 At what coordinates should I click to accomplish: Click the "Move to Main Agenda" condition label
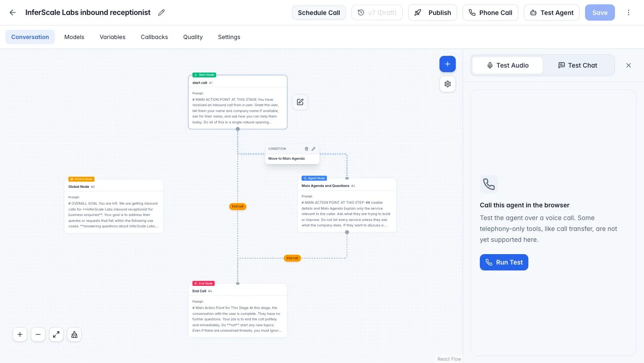pyautogui.click(x=287, y=158)
